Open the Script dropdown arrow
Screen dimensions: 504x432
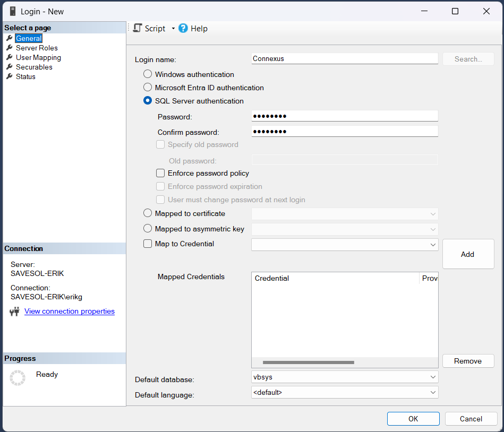(x=173, y=29)
